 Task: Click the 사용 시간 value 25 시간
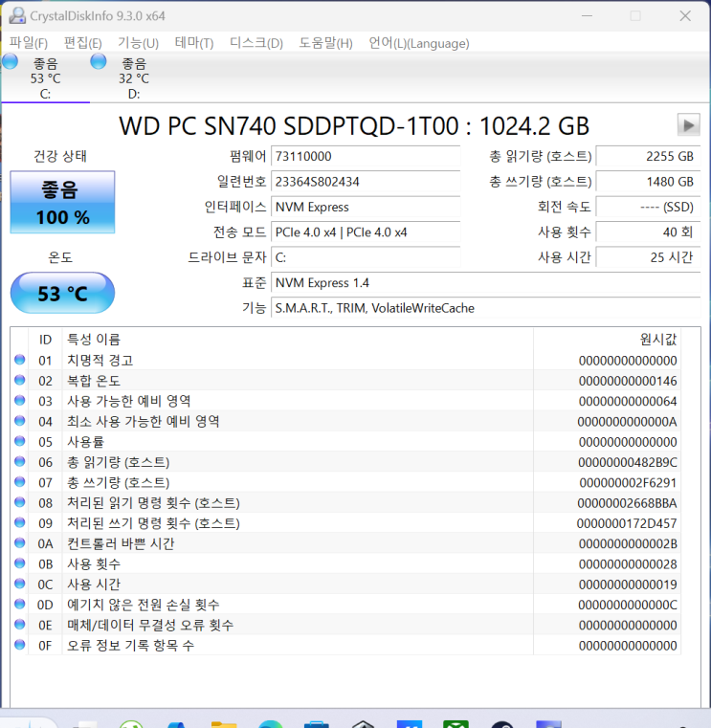point(648,257)
